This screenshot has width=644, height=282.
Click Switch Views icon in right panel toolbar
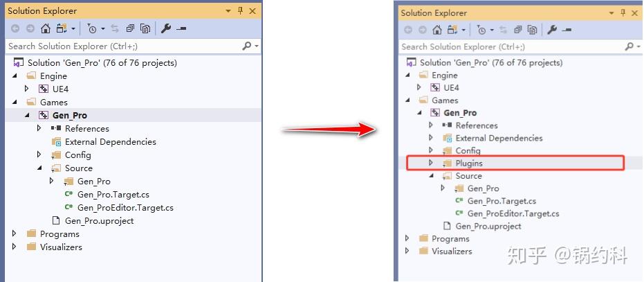453,30
